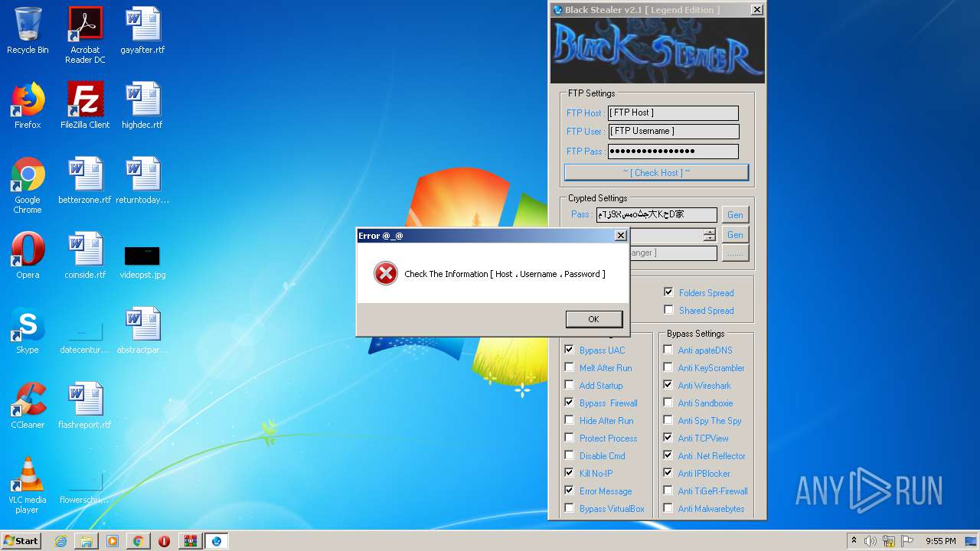Select highdec.rtf document icon
The height and width of the screenshot is (551, 980).
142,106
